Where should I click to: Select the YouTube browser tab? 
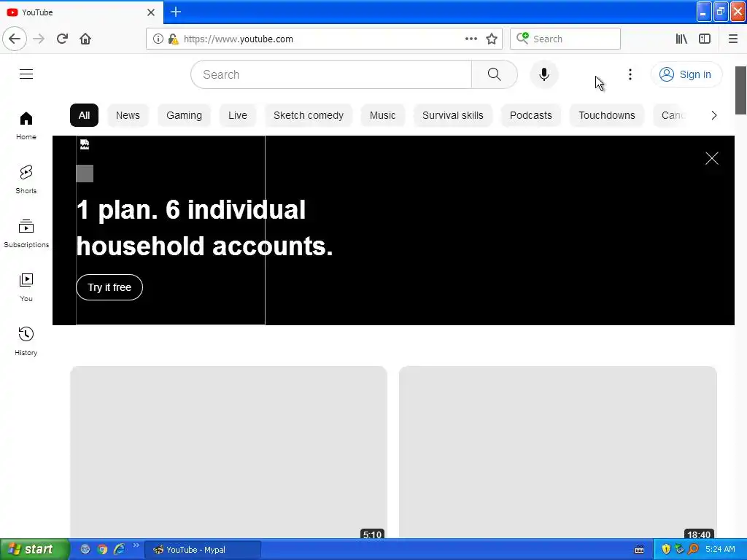point(81,12)
